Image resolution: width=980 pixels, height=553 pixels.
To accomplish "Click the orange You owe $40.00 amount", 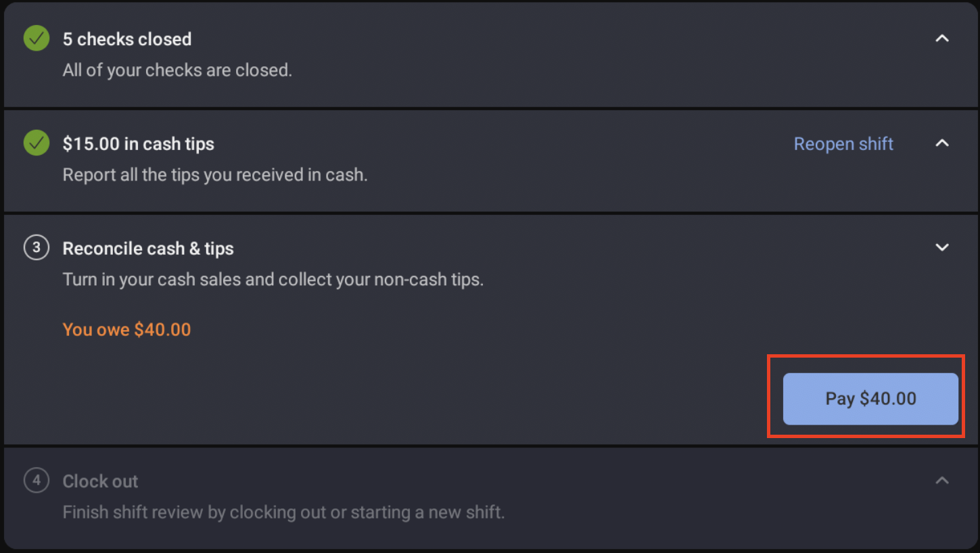I will coord(126,329).
